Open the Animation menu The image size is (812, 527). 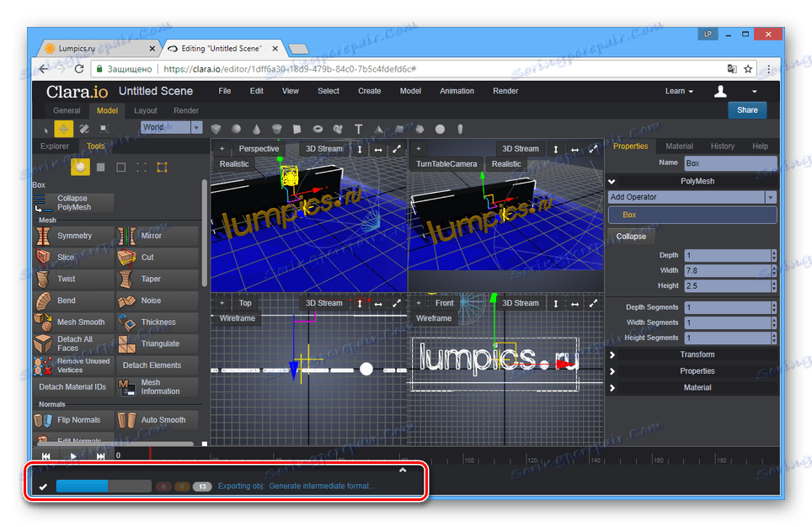457,91
